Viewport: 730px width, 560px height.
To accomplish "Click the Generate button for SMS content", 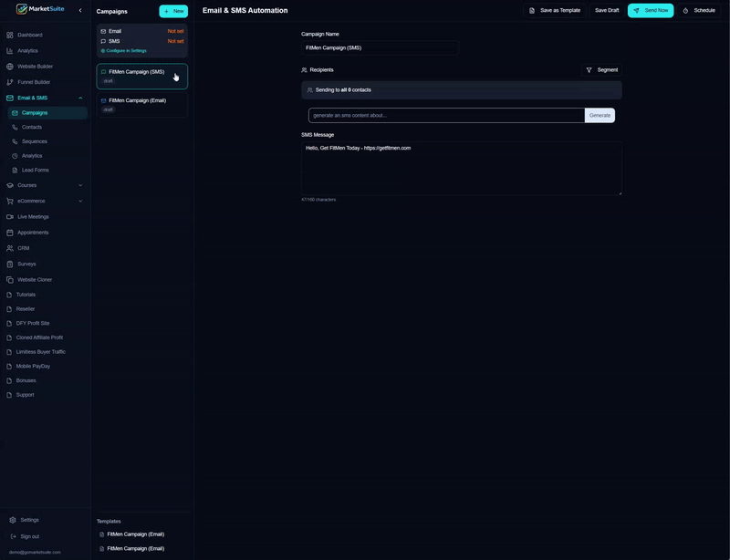I will coord(600,115).
